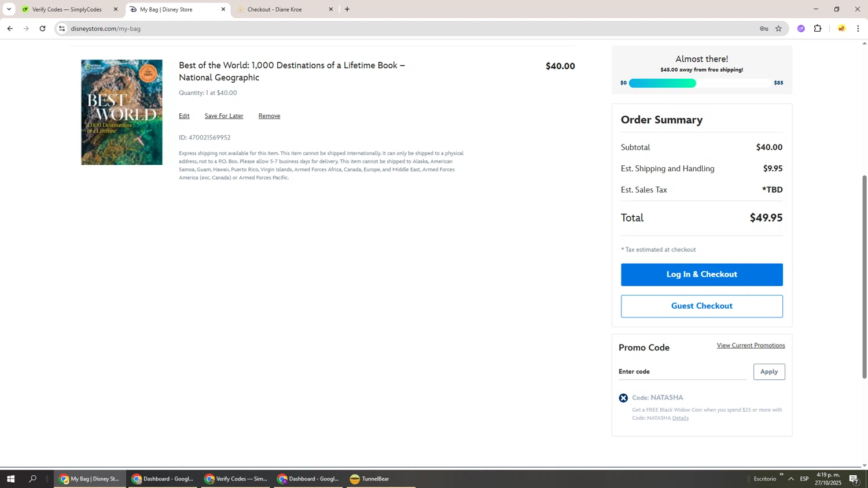Reload the Disney Store page
Screen dimensions: 868x488
coord(42,28)
